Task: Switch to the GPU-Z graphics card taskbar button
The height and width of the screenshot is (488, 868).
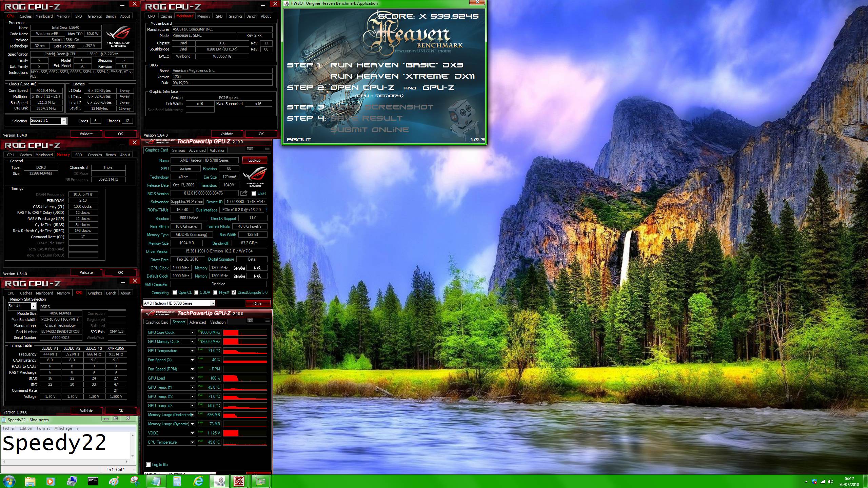Action: (x=260, y=481)
